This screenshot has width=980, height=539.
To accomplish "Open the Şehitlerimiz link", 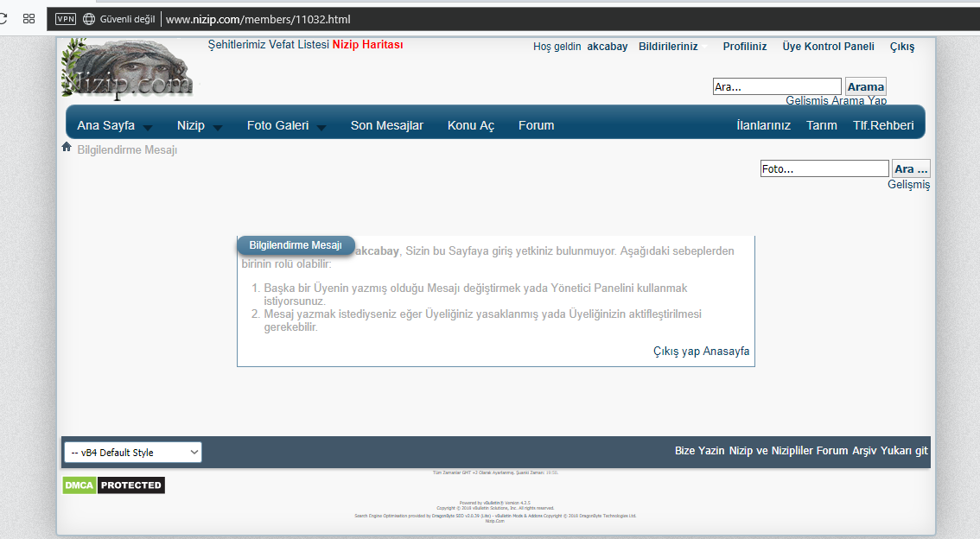I will (x=237, y=44).
